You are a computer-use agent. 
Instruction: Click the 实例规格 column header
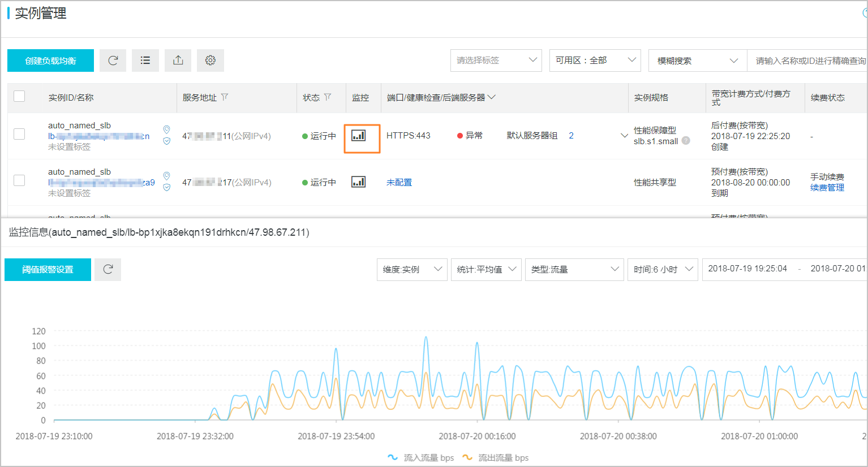[651, 97]
